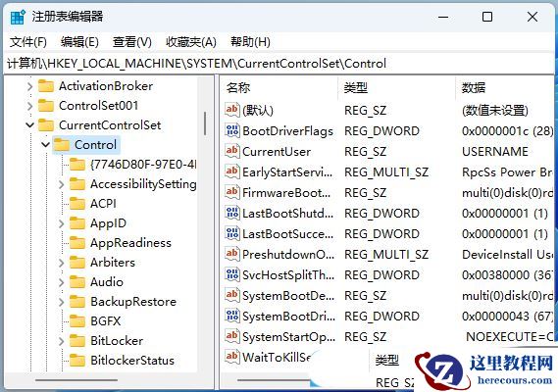
Task: Select the SystemStartOp... value name
Action: tap(288, 337)
